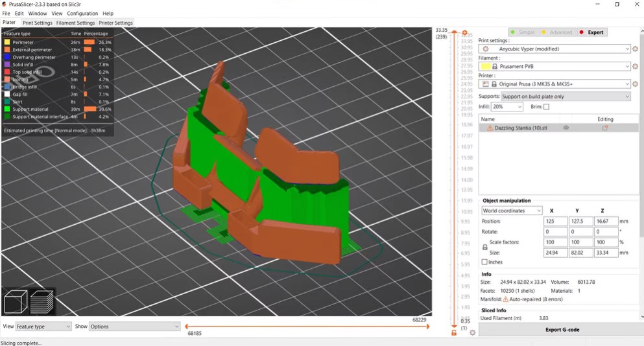Click the yellow filament color swatch

[x=486, y=67]
